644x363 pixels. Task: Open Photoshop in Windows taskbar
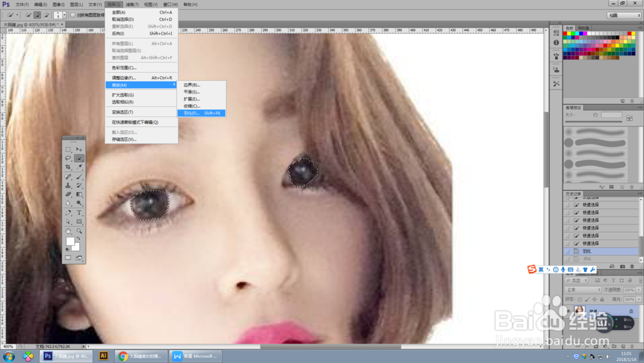click(68, 356)
